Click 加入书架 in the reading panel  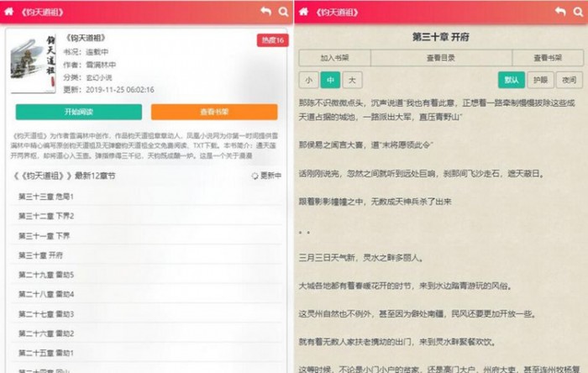[x=334, y=58]
